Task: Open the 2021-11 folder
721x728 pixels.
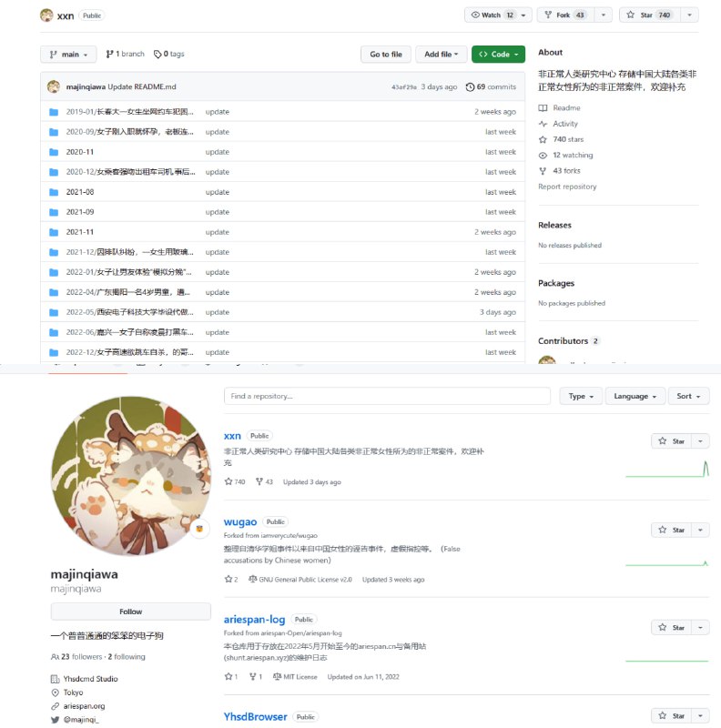Action: point(80,232)
